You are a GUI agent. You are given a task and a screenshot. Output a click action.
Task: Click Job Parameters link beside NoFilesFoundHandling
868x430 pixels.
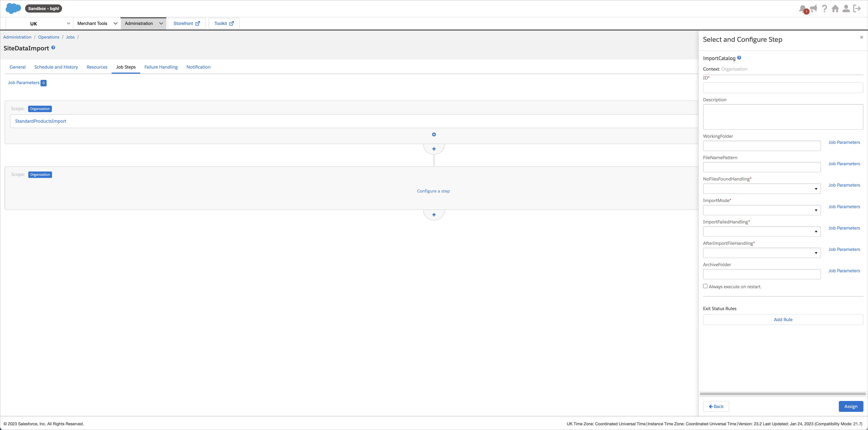coord(844,185)
